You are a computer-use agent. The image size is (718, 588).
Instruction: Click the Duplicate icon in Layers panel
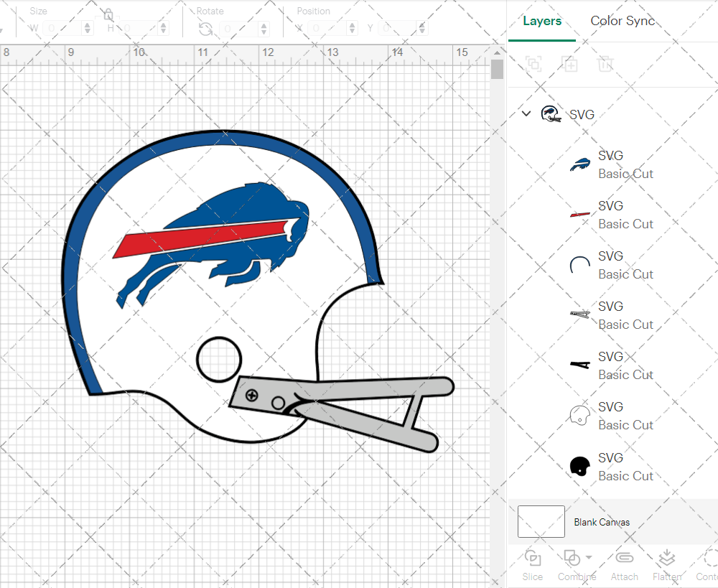pyautogui.click(x=570, y=64)
